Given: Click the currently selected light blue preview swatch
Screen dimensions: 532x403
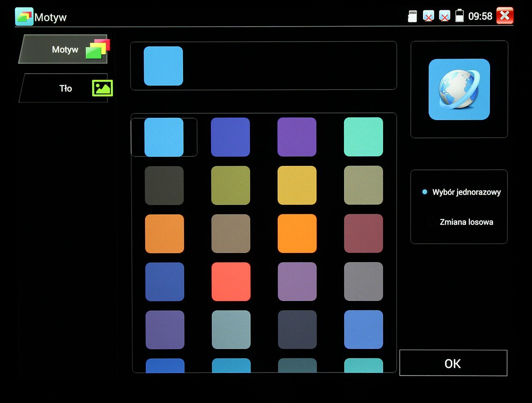Looking at the screenshot, I should point(163,66).
